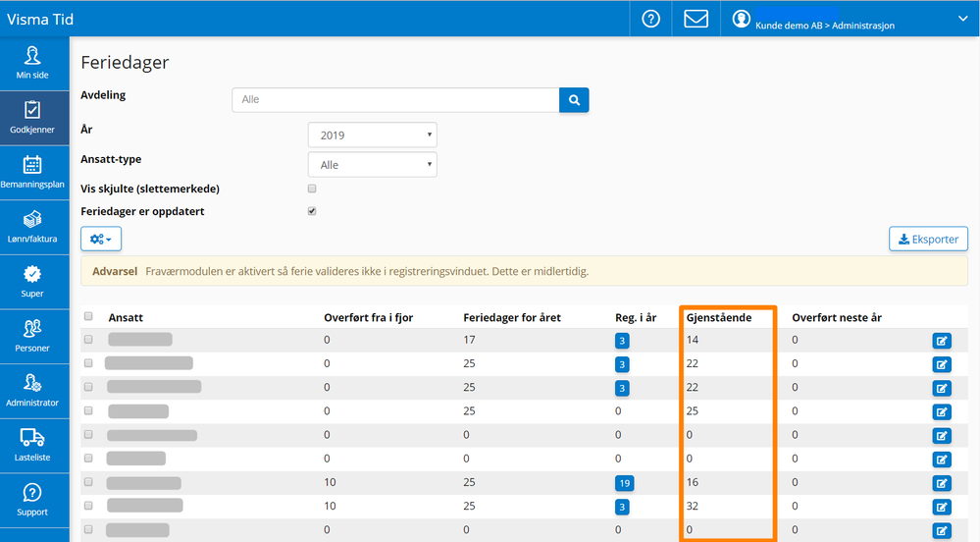Click edit icon for row with 32 remaining
980x542 pixels.
coord(942,507)
